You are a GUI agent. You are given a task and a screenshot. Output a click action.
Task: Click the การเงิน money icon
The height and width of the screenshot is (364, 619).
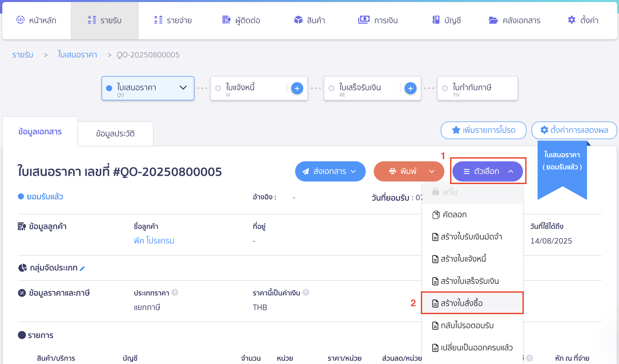(x=364, y=20)
